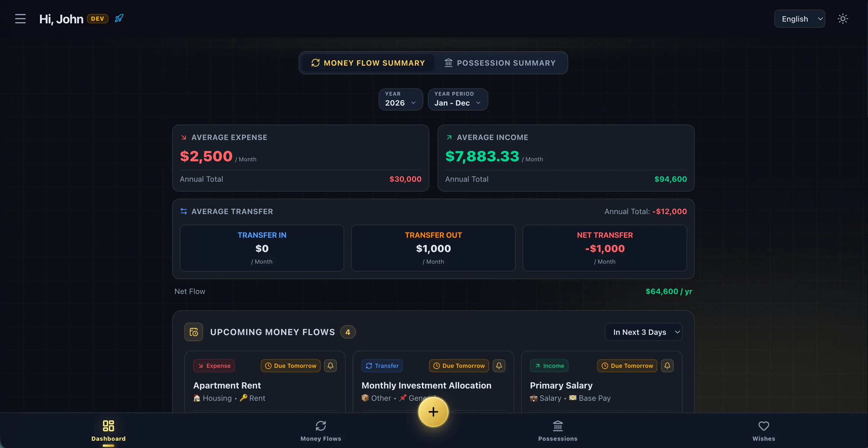Click Monthly Investment Allocation title
The image size is (868, 448).
pos(426,385)
